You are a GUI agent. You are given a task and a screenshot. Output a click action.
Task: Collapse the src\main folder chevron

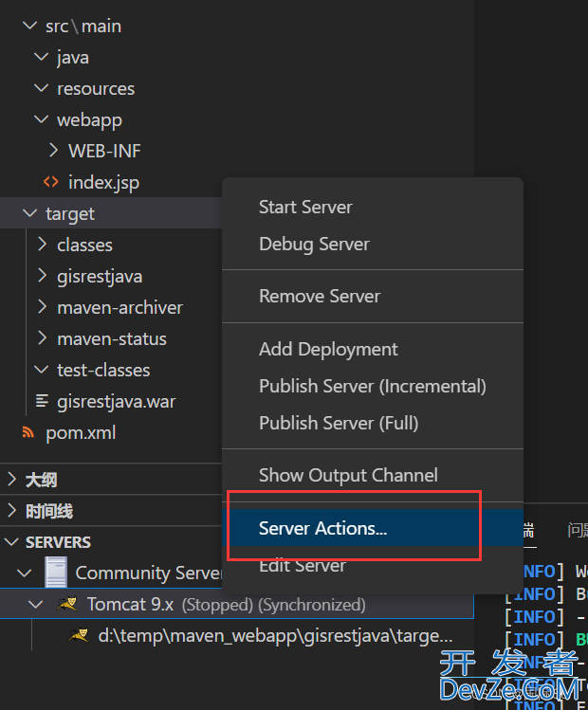coord(29,26)
